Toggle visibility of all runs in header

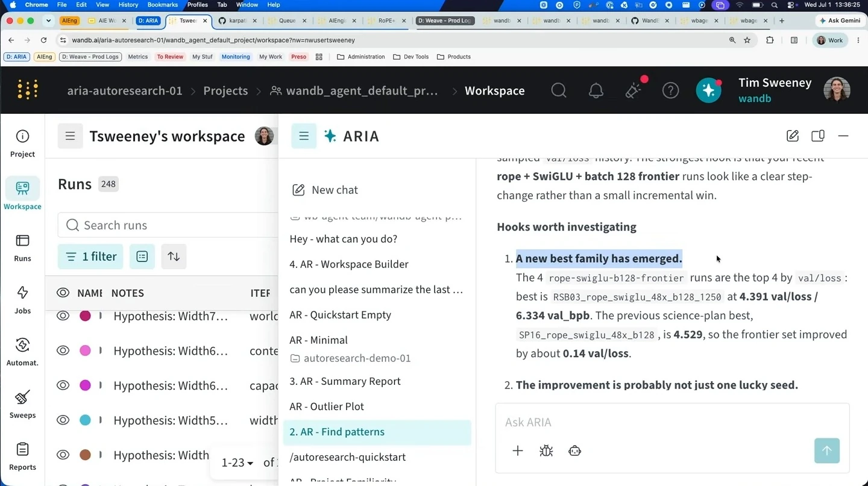coord(63,293)
